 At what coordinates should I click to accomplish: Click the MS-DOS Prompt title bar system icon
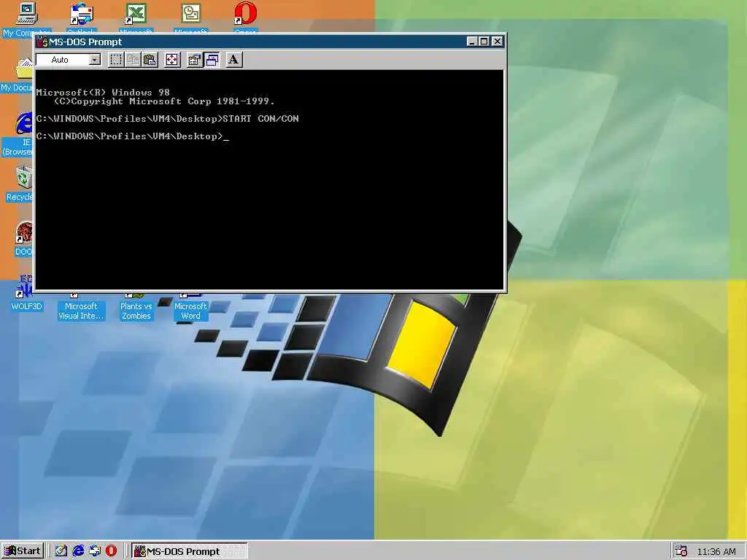point(42,42)
